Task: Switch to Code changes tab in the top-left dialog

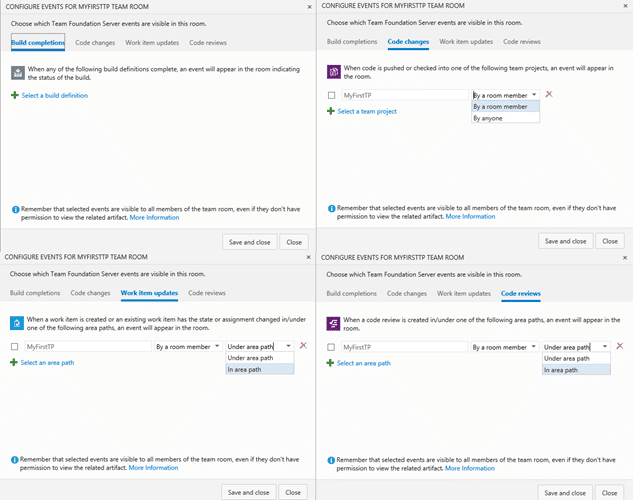Action: 95,42
